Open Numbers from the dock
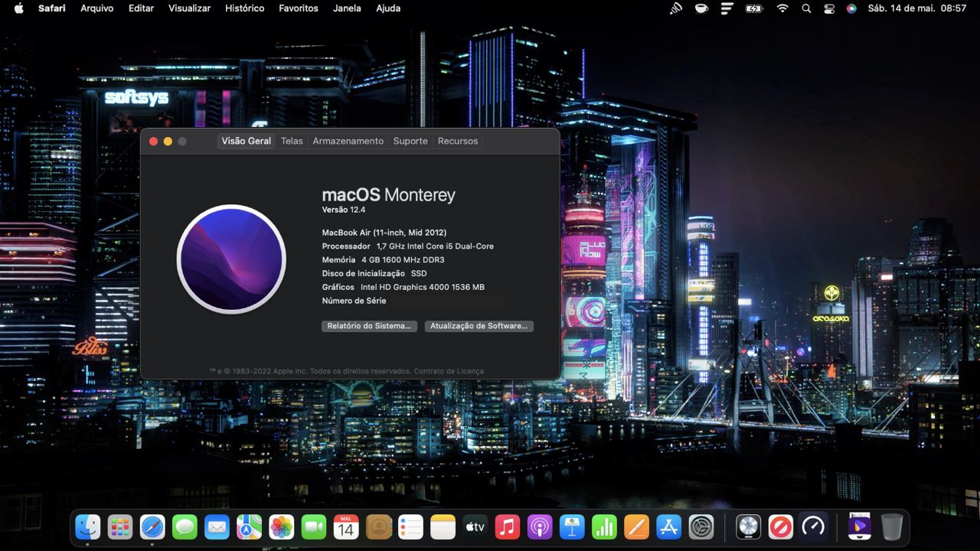This screenshot has height=551, width=980. [604, 527]
